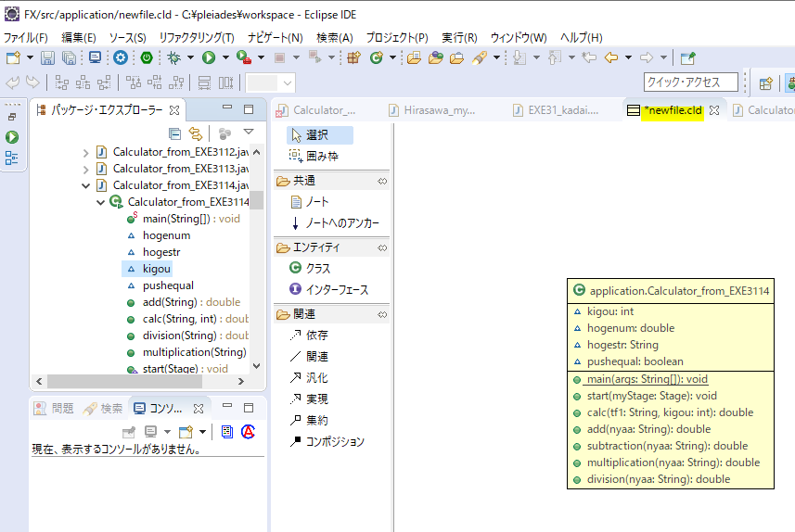
Task: Open the Run button dropdown arrow
Action: 225,57
